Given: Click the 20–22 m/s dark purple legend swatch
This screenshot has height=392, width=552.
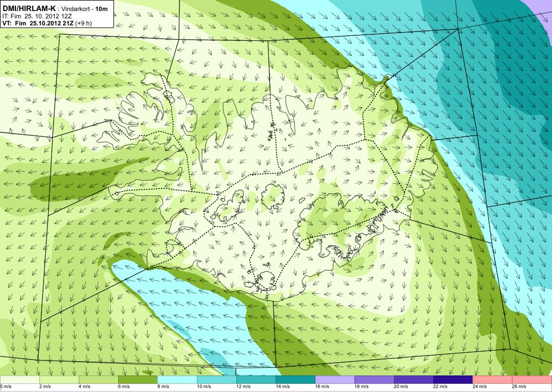Looking at the screenshot, I should (414, 380).
